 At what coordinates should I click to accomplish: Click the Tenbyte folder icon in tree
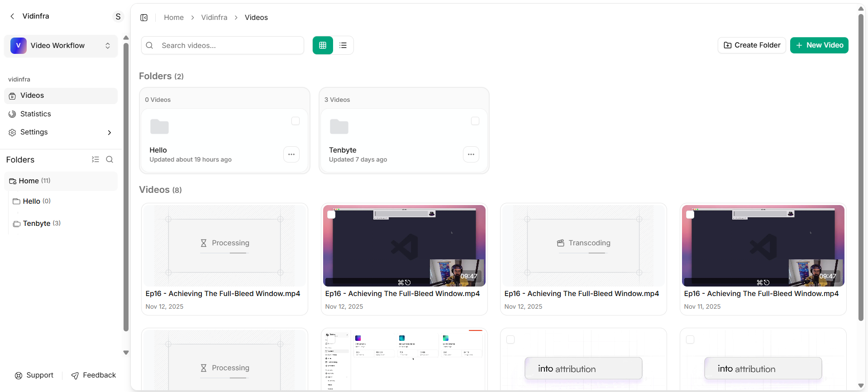(17, 224)
